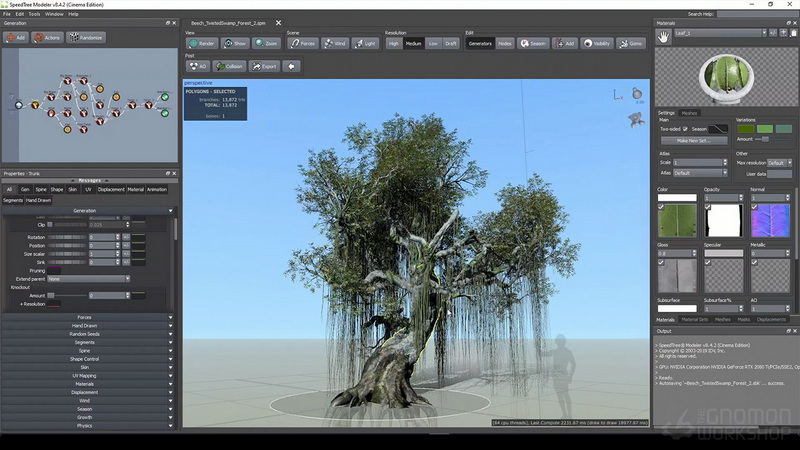Click the Messages bar

tap(90, 180)
